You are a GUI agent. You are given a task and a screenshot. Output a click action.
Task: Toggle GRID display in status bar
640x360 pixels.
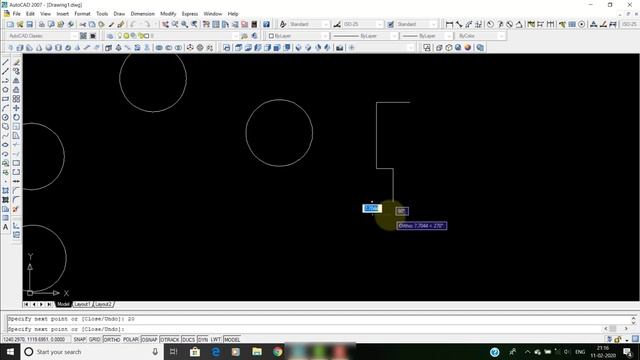tap(95, 340)
